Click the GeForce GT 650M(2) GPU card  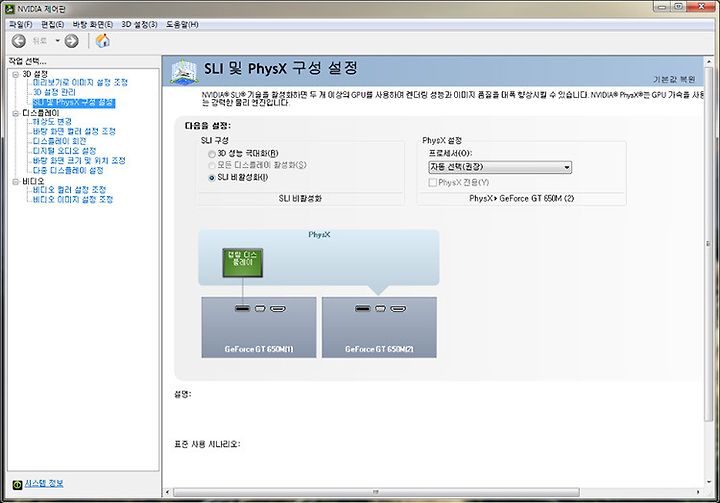pyautogui.click(x=379, y=327)
